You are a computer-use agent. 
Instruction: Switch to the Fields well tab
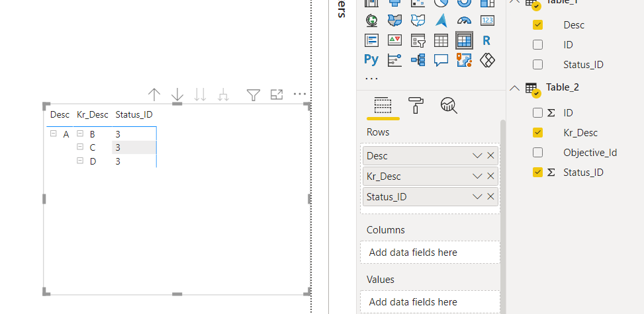click(x=383, y=106)
